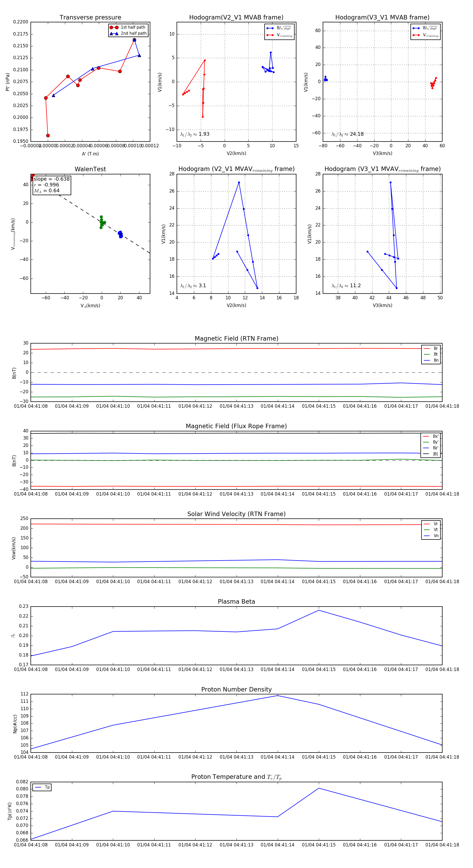Click the green point cluster in WalenTest plot
This screenshot has width=473, height=868.
pos(102,222)
